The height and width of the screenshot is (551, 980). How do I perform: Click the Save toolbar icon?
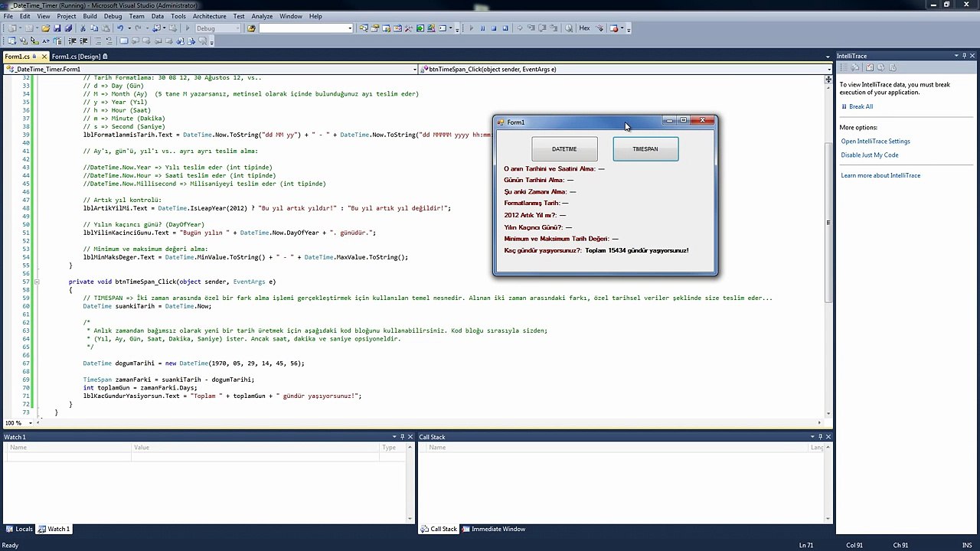tap(57, 28)
